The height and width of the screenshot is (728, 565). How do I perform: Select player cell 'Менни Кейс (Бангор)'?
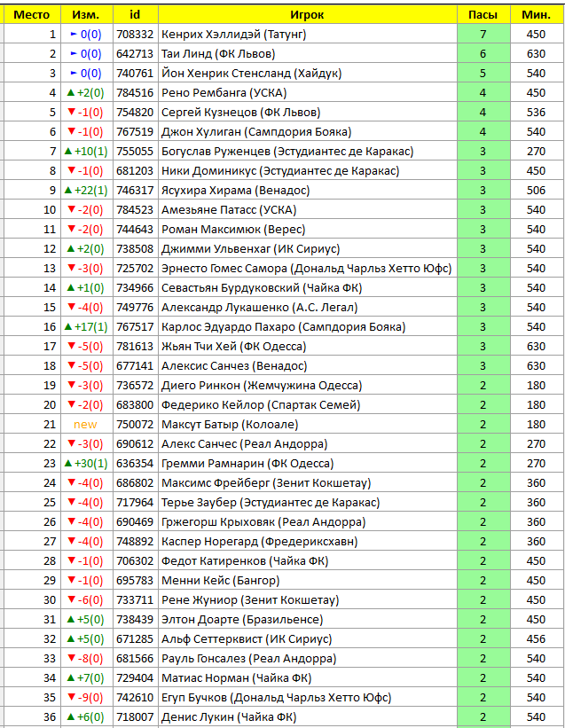(x=308, y=580)
